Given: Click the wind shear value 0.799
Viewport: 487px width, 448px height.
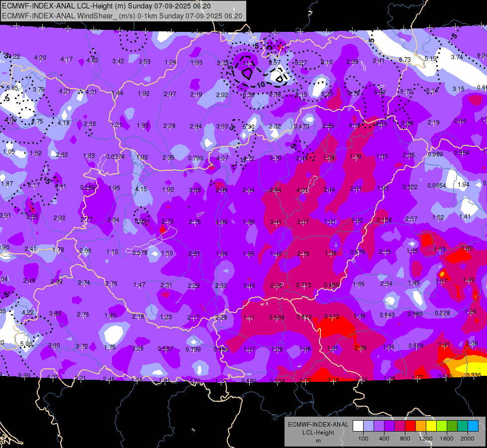Looking at the screenshot, I should 193,349.
